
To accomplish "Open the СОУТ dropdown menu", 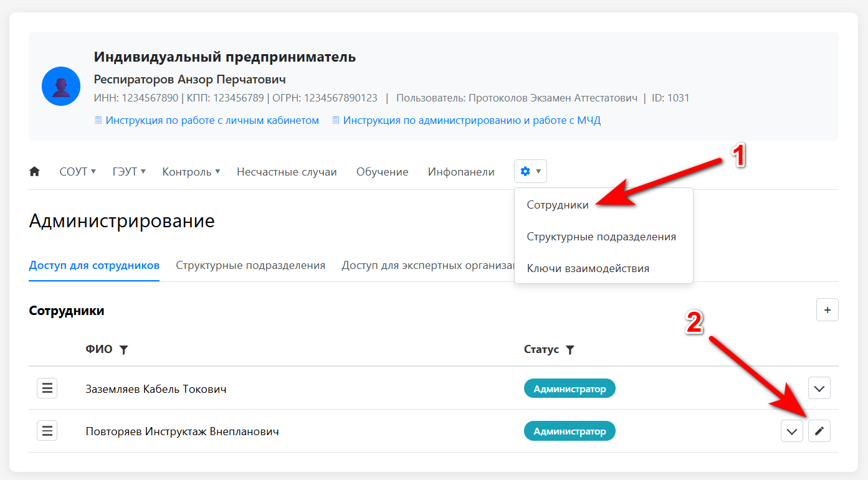I will 77,172.
